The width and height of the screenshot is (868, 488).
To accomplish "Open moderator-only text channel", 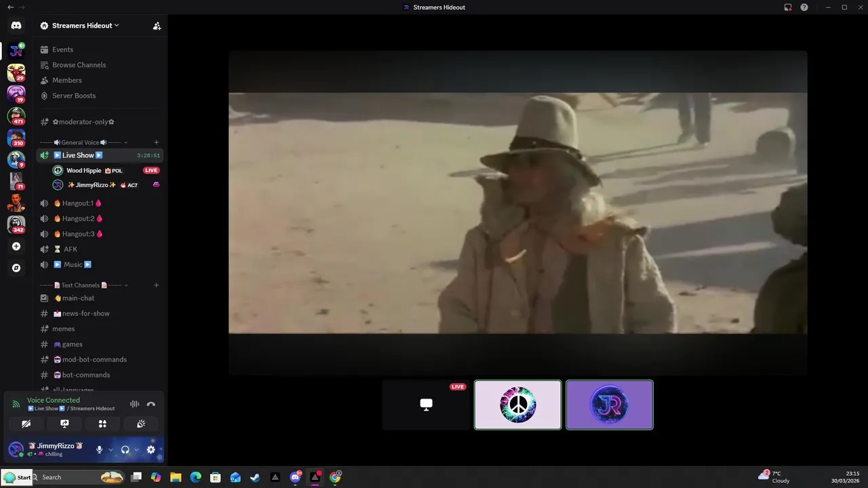I will pyautogui.click(x=100, y=122).
